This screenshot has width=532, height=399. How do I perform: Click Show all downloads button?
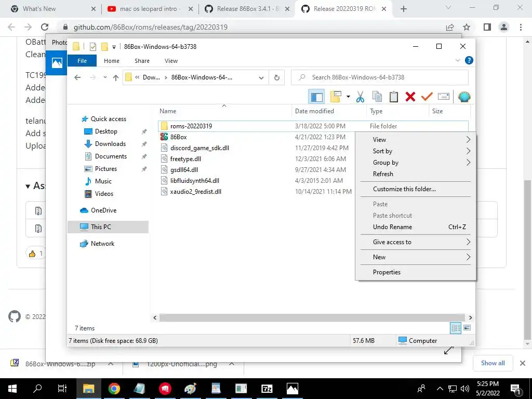pyautogui.click(x=493, y=363)
